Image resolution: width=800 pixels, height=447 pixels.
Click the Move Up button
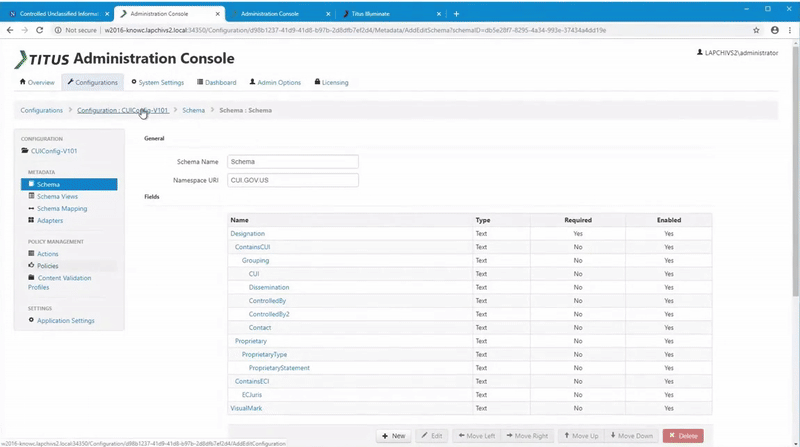(581, 436)
